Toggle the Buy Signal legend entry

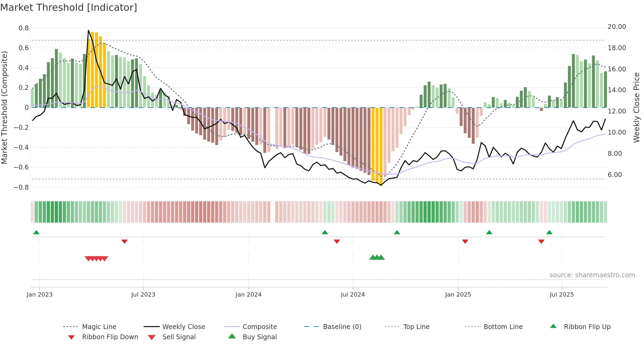click(252, 337)
